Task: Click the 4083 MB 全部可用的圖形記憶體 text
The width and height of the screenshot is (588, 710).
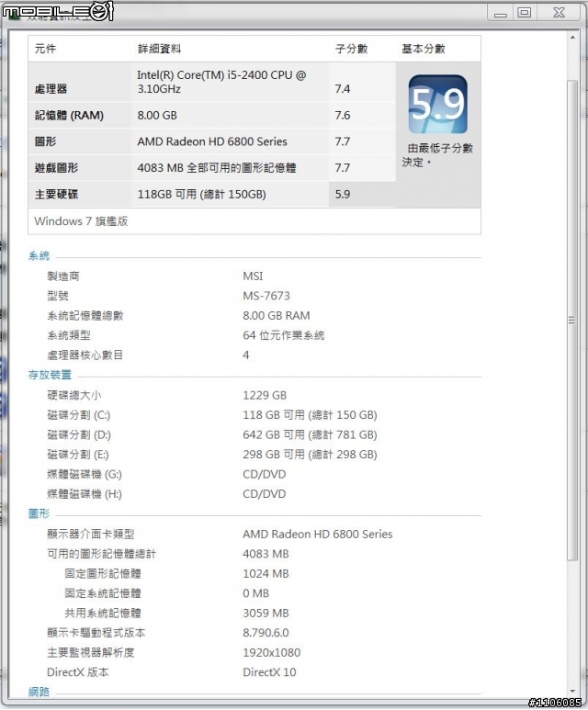Action: (x=217, y=168)
